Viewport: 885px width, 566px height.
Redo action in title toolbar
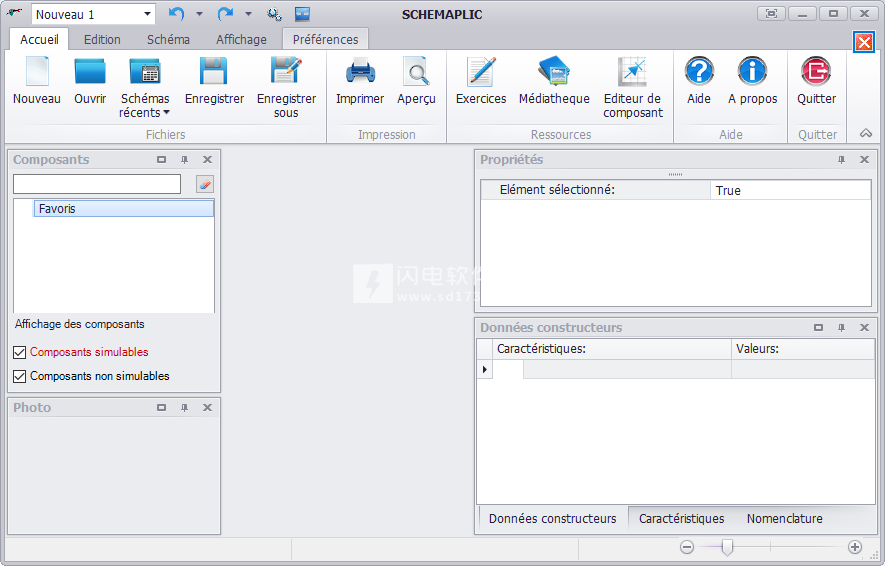pyautogui.click(x=225, y=14)
